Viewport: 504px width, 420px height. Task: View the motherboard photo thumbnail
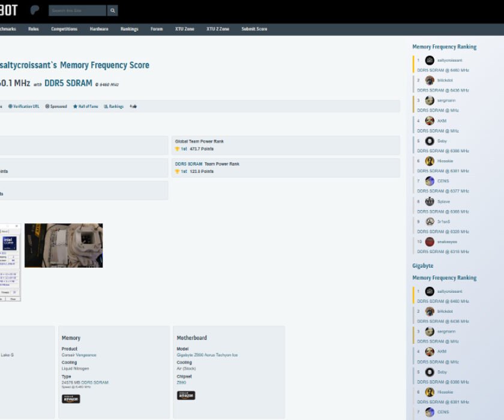pyautogui.click(x=64, y=245)
